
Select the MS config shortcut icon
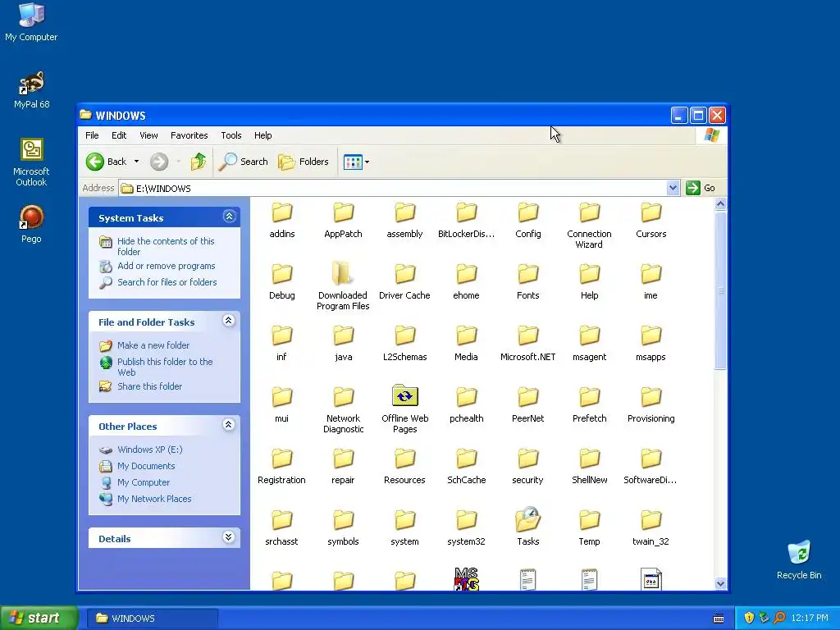466,578
